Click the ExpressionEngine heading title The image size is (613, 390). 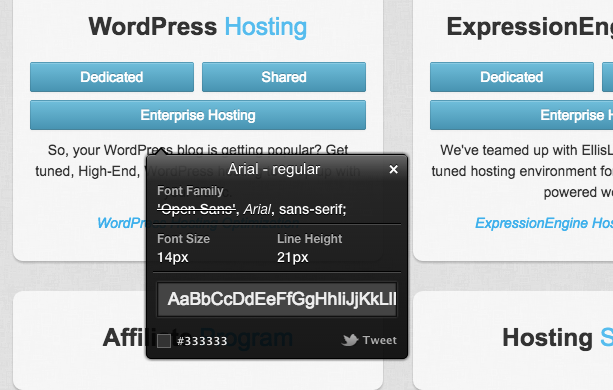tap(530, 27)
